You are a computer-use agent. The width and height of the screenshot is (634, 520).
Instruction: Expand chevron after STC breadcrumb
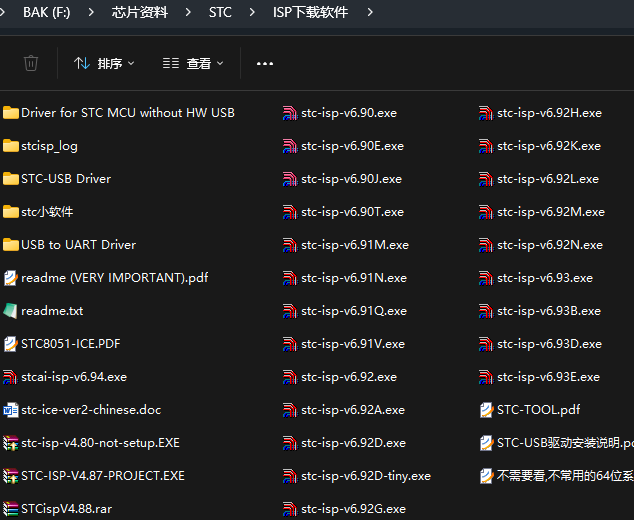click(252, 12)
